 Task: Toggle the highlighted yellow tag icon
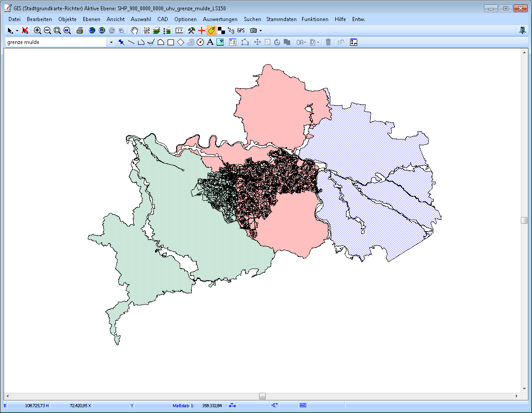pyautogui.click(x=212, y=30)
